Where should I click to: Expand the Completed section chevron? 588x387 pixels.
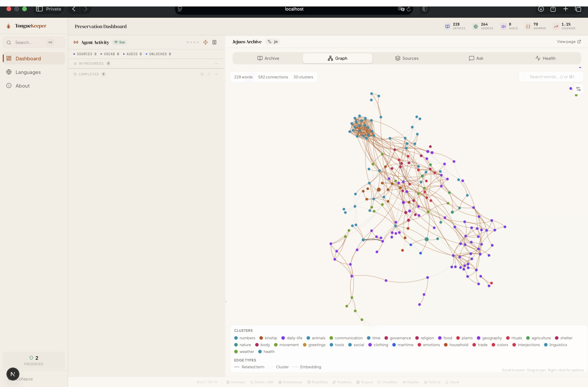216,74
